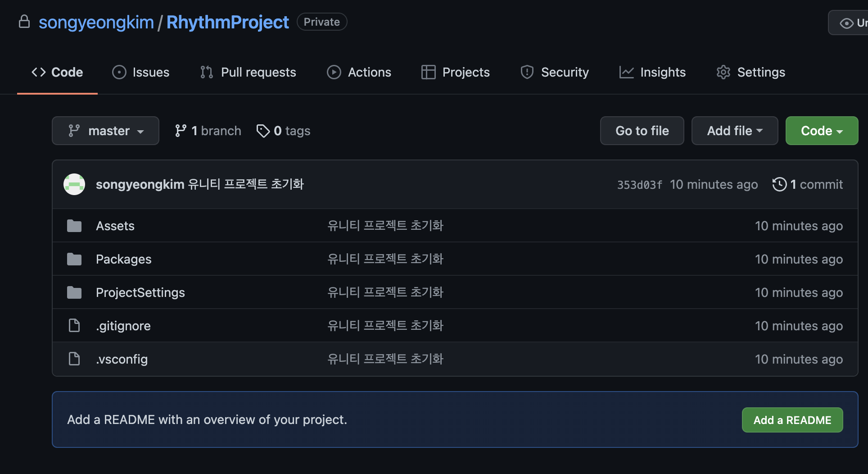
Task: Open the .vsconfig row commit message
Action: point(385,359)
